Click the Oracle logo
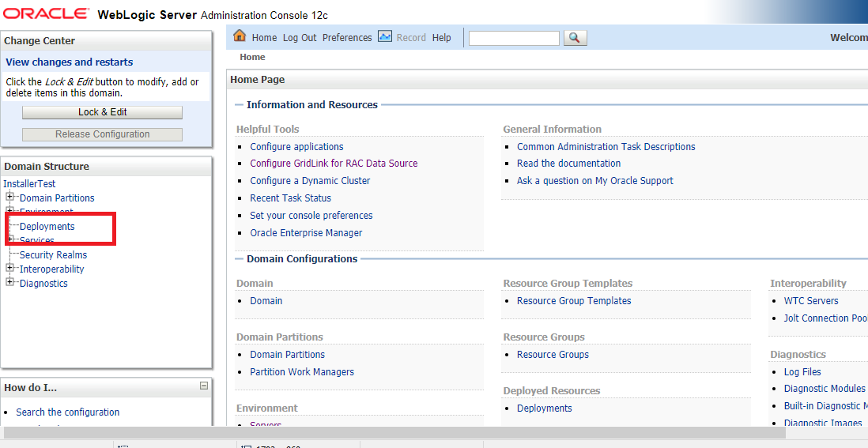Viewport: 868px width, 448px height. [46, 13]
